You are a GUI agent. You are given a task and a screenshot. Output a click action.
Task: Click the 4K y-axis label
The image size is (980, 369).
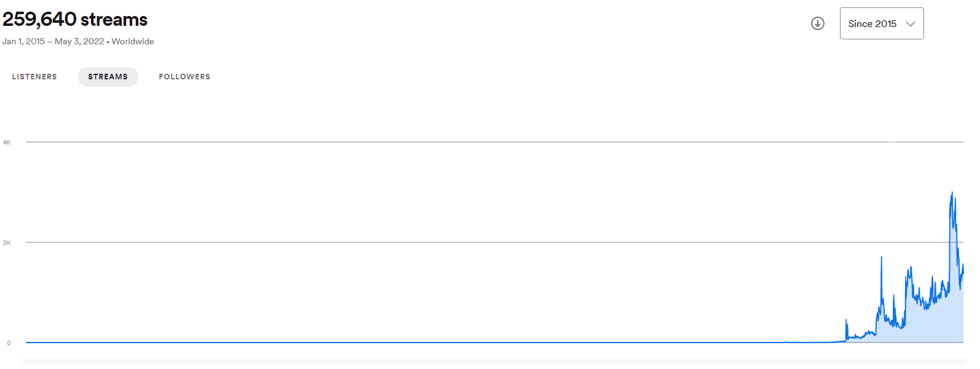pyautogui.click(x=7, y=142)
